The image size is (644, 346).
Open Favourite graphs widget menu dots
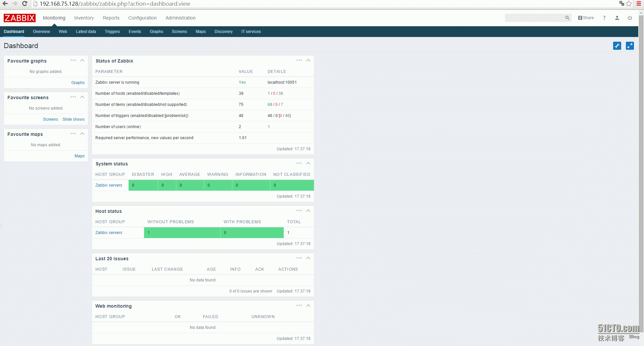[73, 61]
